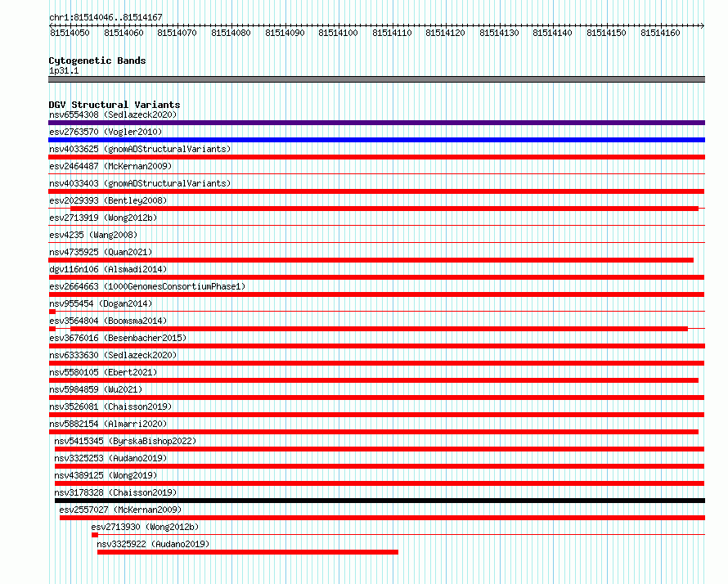Open nsv3325253 (Audano2019) label
Screen dimensions: 728x584
(110, 458)
